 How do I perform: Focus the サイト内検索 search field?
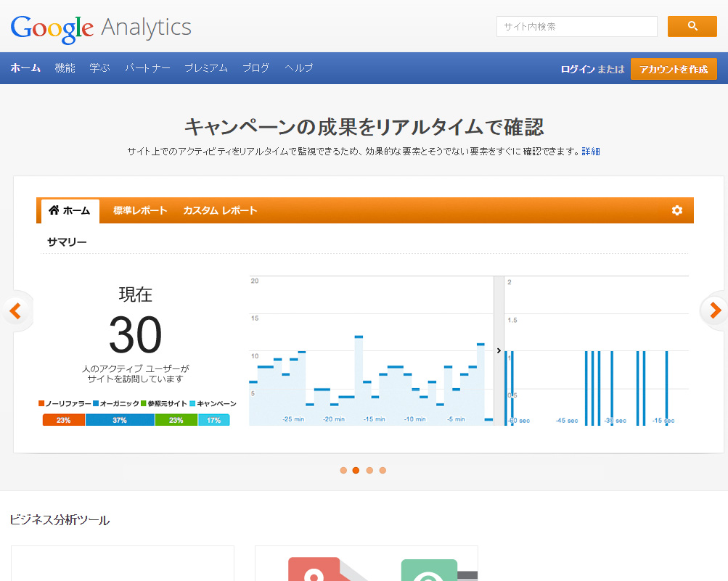pyautogui.click(x=576, y=26)
